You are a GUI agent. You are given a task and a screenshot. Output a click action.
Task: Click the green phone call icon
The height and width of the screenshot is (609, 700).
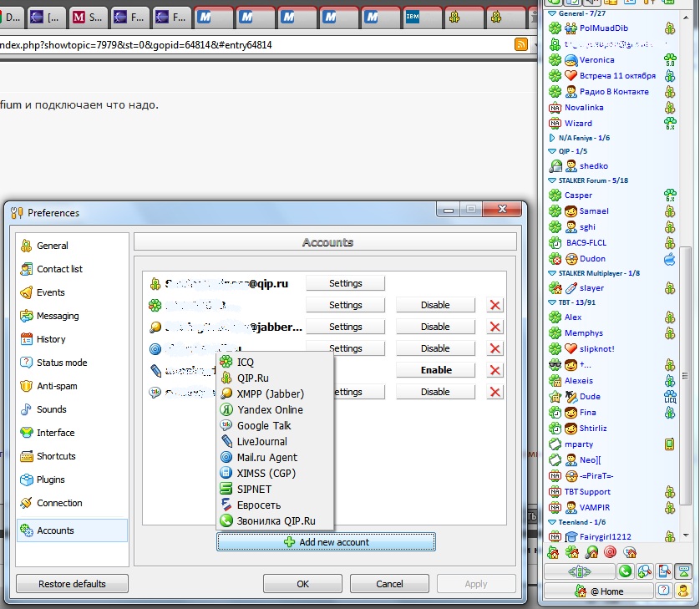(x=624, y=571)
